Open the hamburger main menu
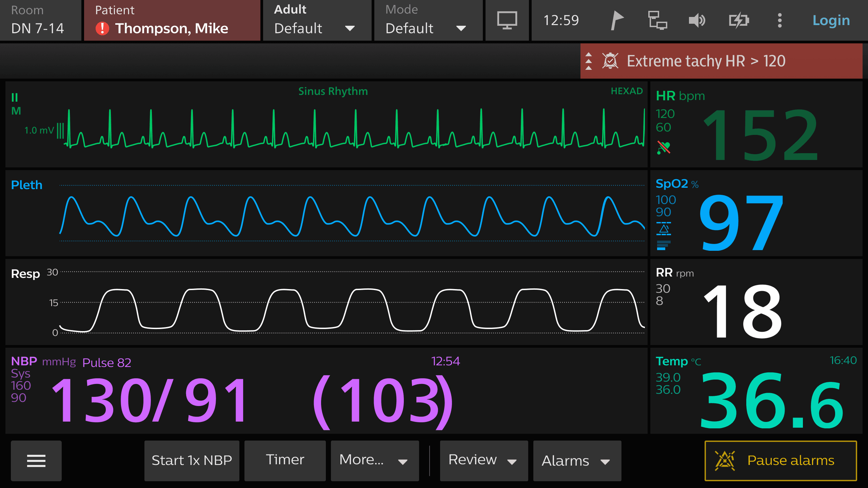 [36, 461]
